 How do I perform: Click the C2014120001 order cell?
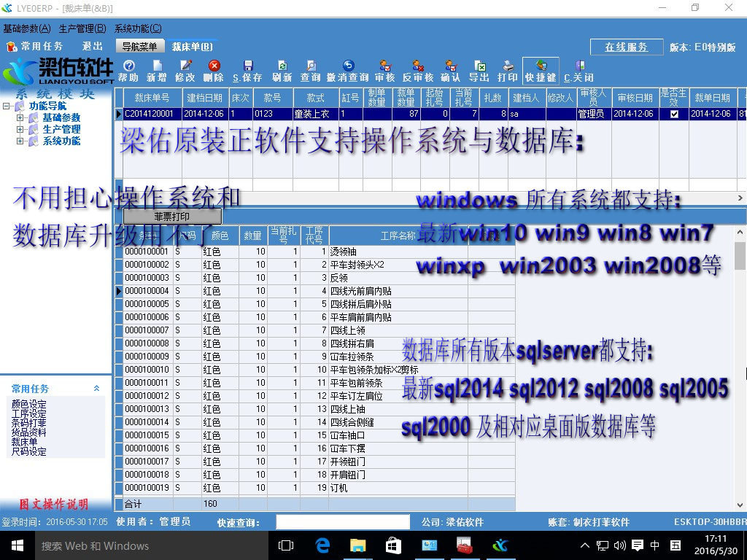coord(152,114)
